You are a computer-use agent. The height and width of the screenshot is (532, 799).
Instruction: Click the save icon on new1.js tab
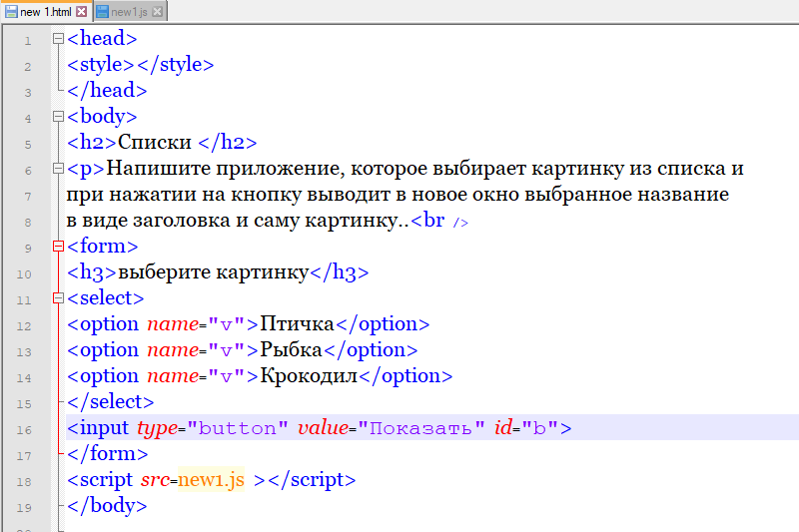click(102, 11)
